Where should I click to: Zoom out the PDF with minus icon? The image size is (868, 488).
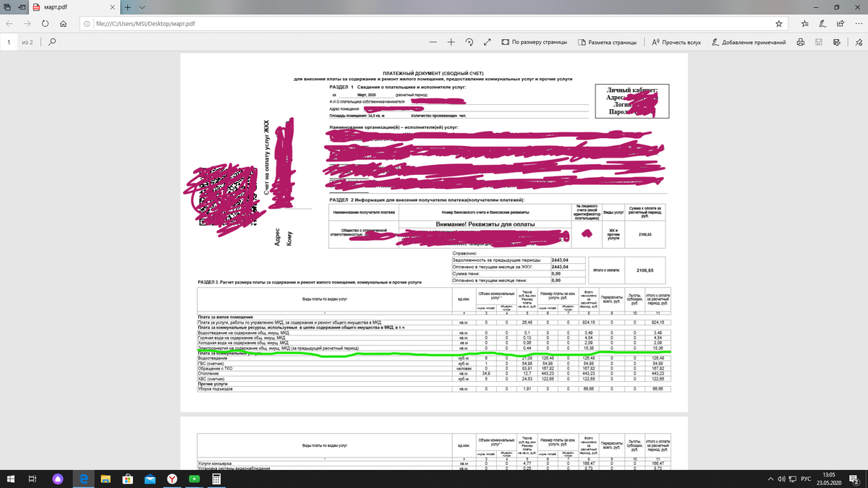pos(433,43)
